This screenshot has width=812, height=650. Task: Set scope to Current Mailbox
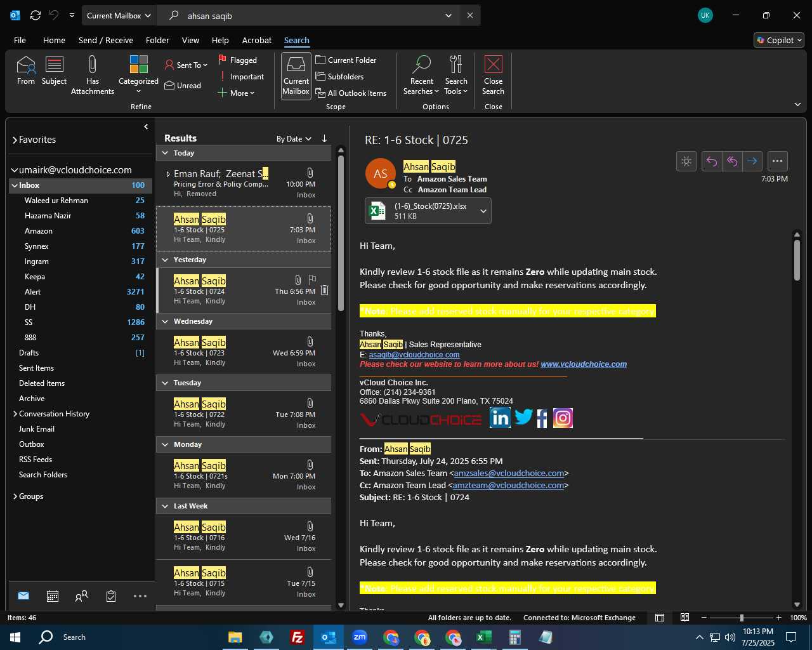pyautogui.click(x=296, y=76)
